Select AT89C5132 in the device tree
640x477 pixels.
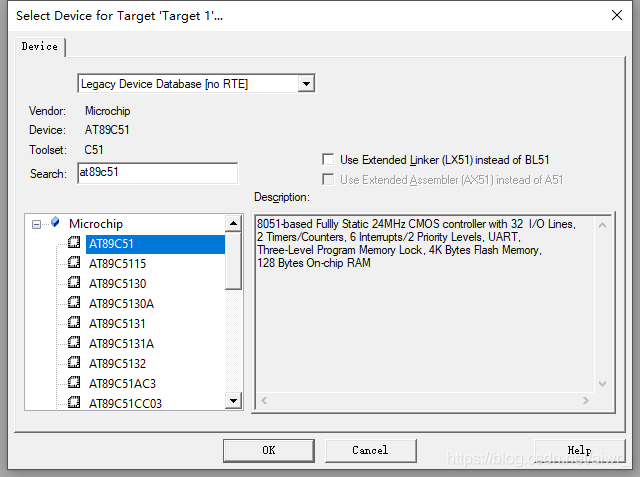tap(118, 364)
